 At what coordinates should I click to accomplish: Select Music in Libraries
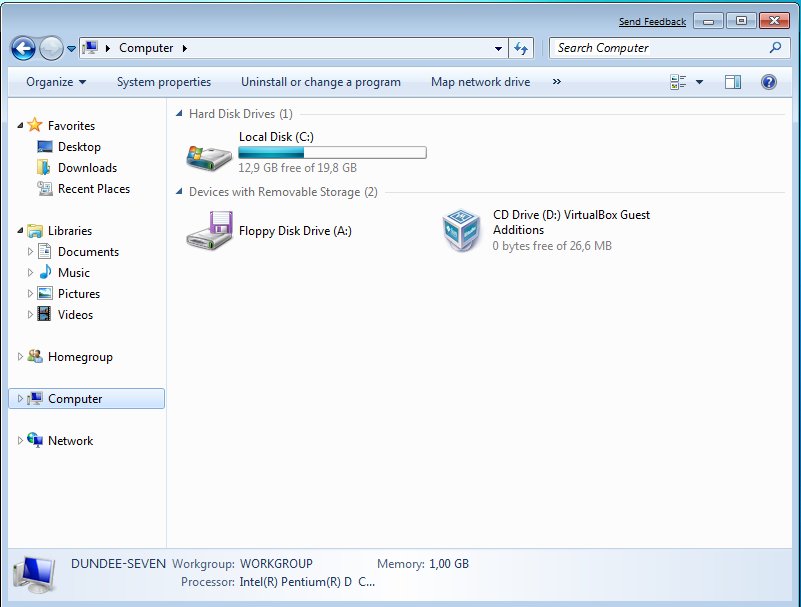click(x=74, y=273)
